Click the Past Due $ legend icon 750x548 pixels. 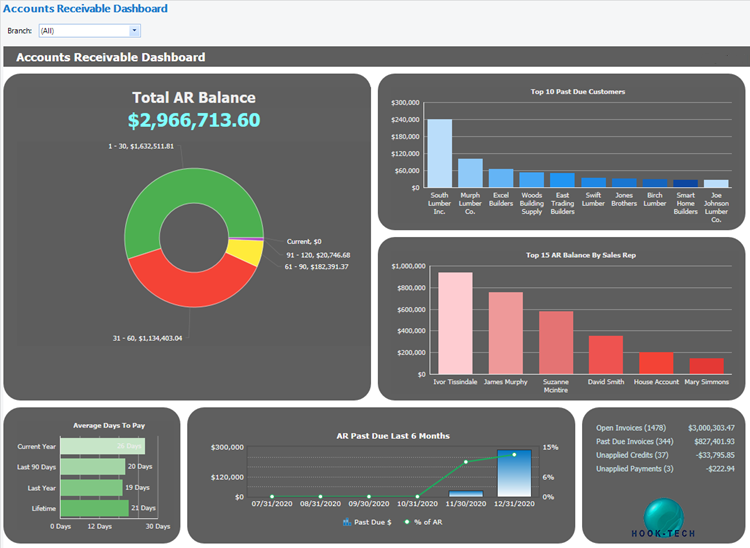[347, 522]
